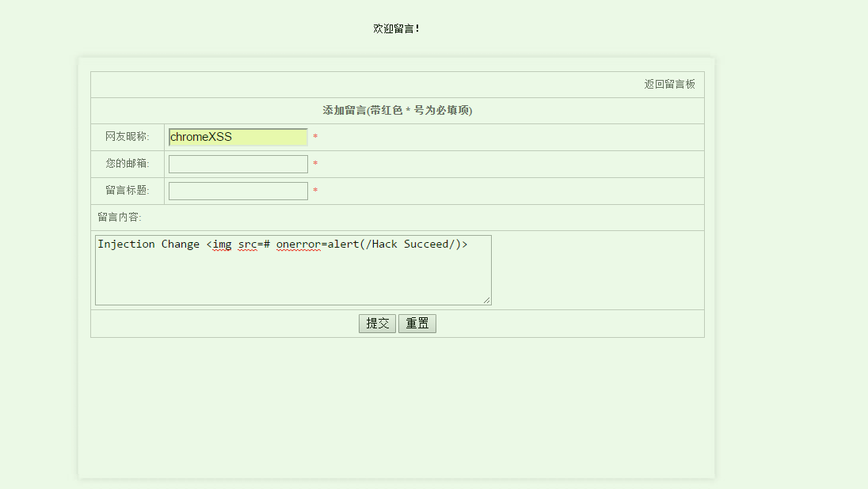Click the underlined word img in textarea

223,244
